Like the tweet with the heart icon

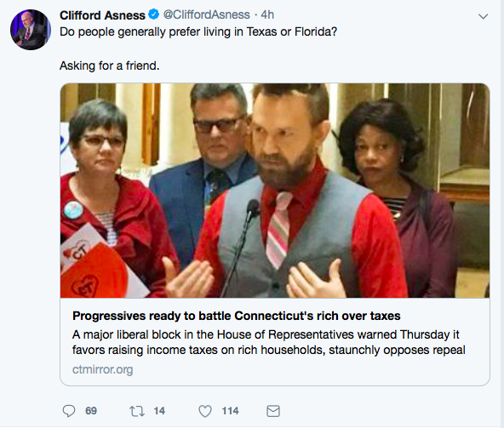[205, 411]
